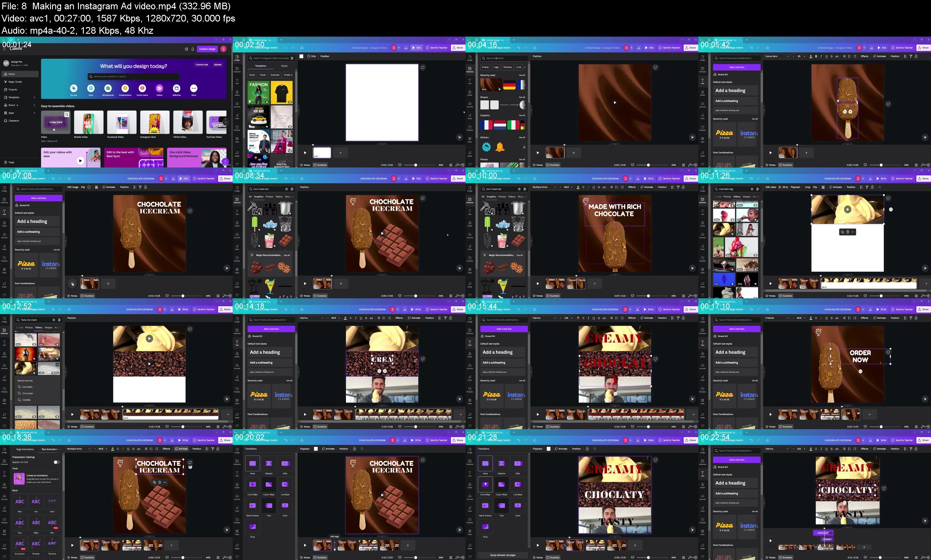Expand Brand arrow in the 00:01:24 frame

click(x=34, y=105)
